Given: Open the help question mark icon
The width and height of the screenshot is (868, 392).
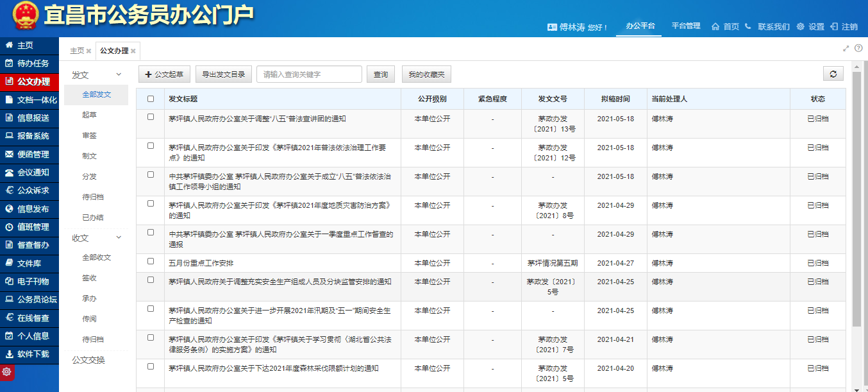Looking at the screenshot, I should click(x=858, y=48).
